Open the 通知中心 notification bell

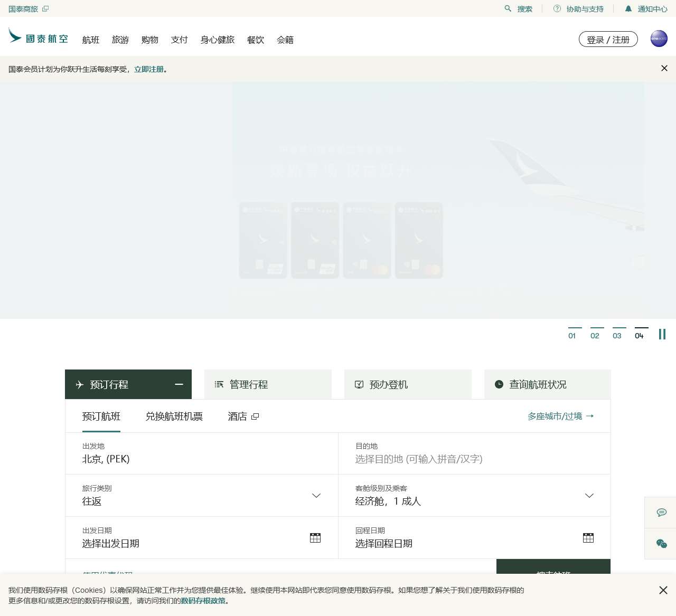628,8
